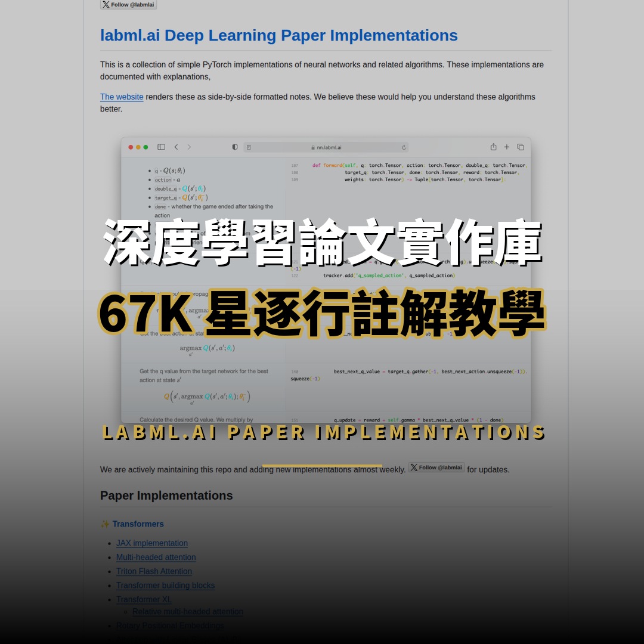Click the text "We are actively maintaining this repo"
This screenshot has height=644, width=644.
pyautogui.click(x=166, y=469)
